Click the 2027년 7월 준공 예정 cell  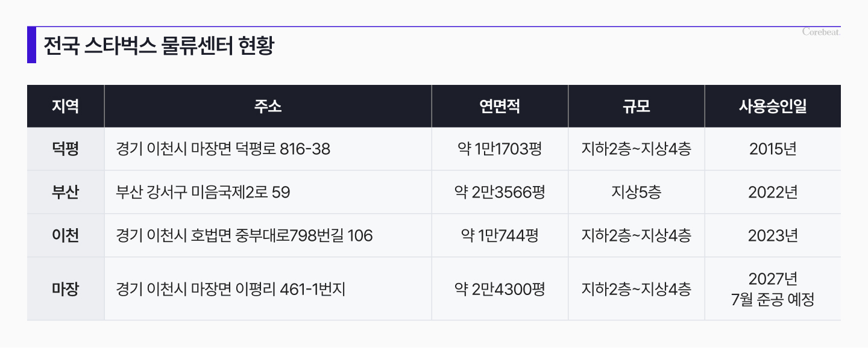tap(773, 289)
